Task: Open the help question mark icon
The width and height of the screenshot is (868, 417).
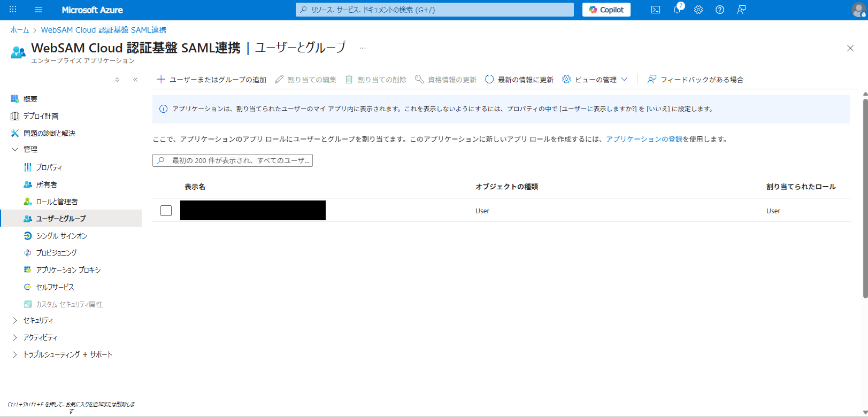Action: (x=720, y=10)
